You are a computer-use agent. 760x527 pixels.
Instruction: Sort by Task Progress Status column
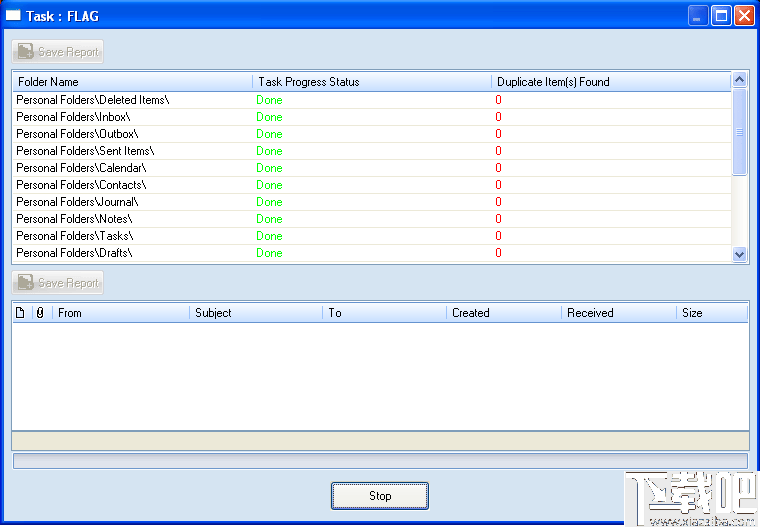tap(372, 81)
